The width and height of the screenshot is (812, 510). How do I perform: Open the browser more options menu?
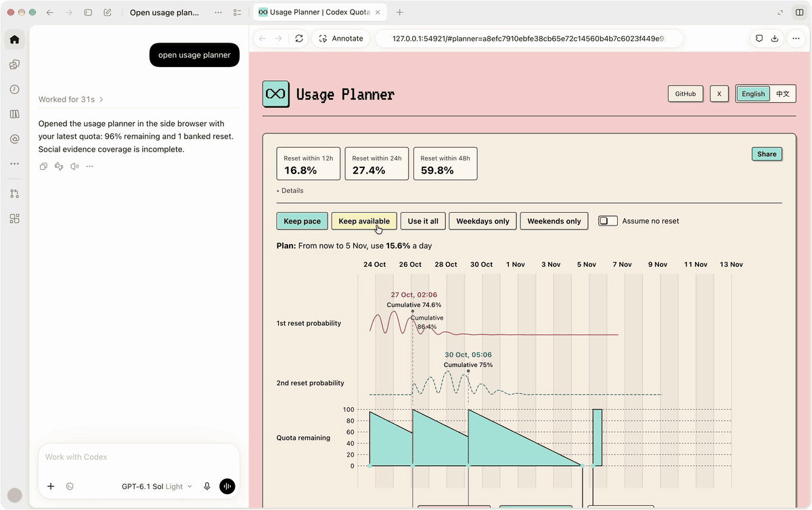796,39
